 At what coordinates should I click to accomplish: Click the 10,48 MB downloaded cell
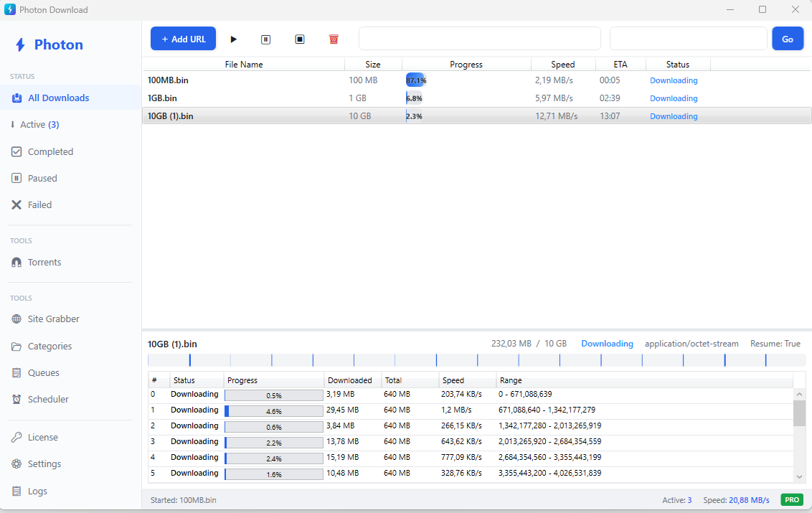[x=342, y=473]
